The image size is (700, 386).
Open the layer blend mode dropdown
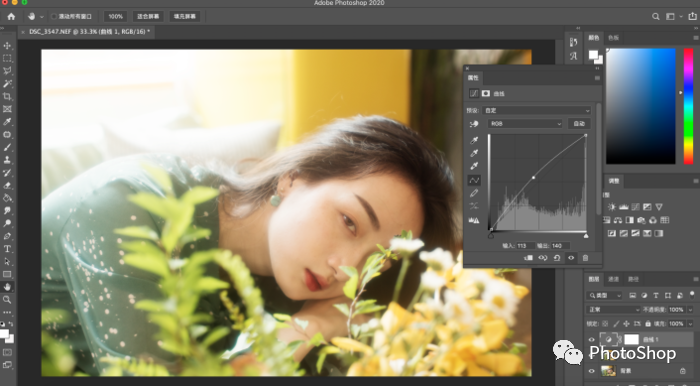(613, 310)
